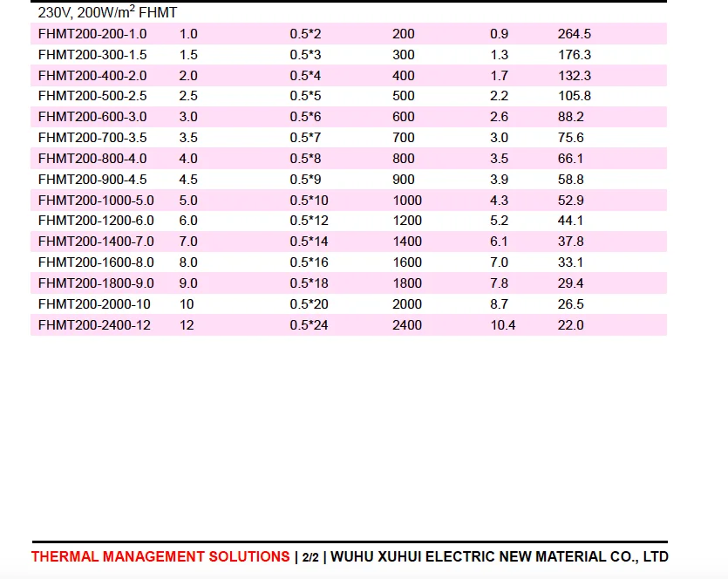Click the 0.5*20 dimension cell
This screenshot has width=728, height=579.
310,304
